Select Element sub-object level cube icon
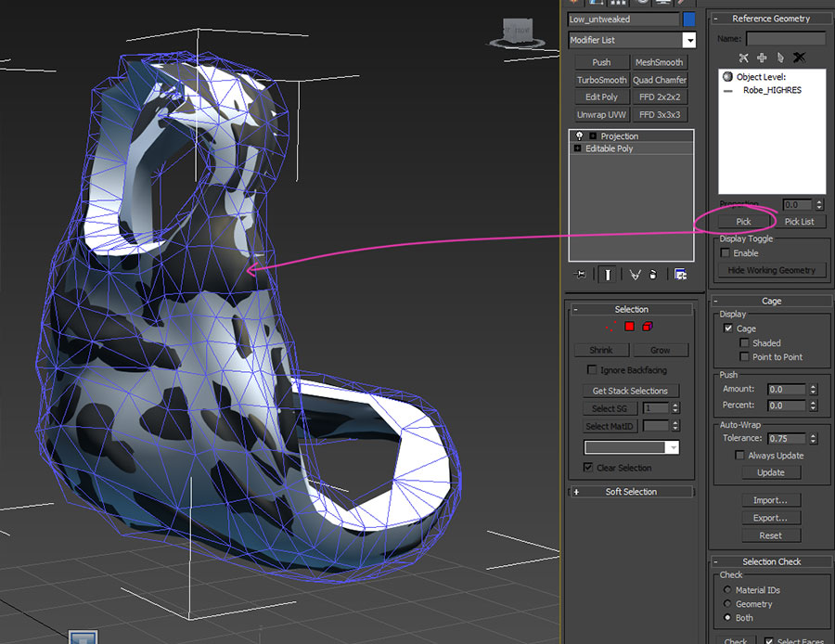The height and width of the screenshot is (644, 835). point(648,327)
